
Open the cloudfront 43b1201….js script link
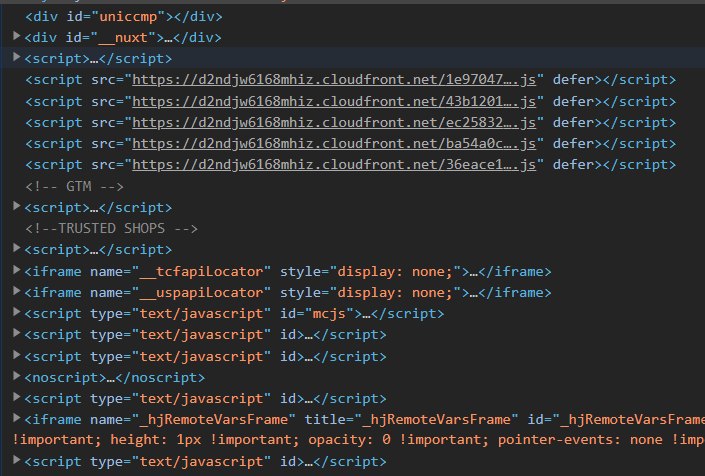click(x=334, y=102)
